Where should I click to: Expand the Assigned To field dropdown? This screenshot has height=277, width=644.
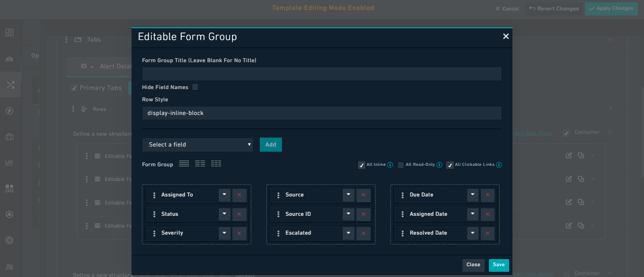coord(224,195)
